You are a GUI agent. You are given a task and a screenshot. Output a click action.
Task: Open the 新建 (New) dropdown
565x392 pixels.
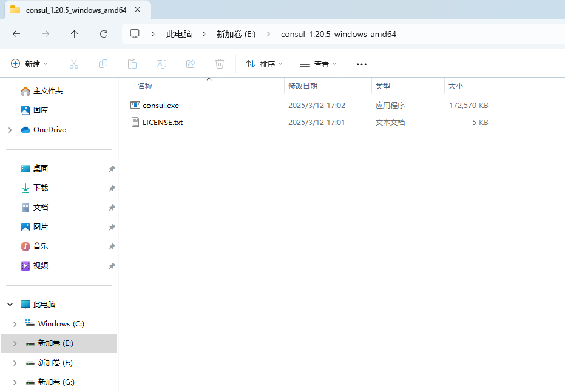click(x=29, y=64)
